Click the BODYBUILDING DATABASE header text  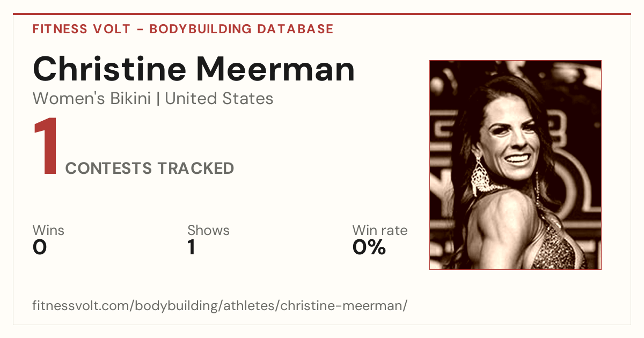tap(241, 29)
